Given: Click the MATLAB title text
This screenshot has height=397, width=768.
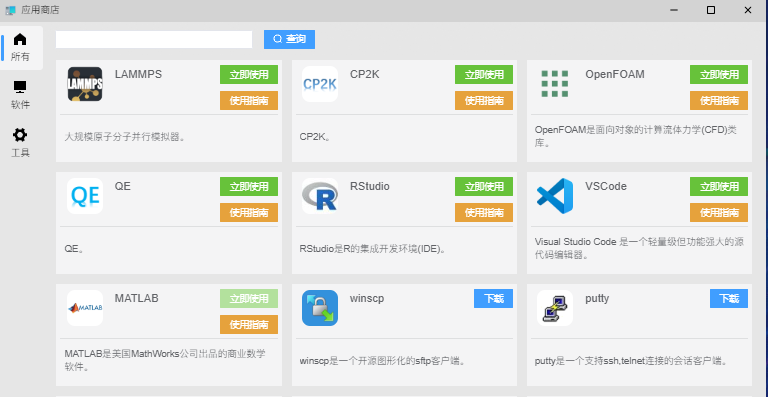Looking at the screenshot, I should pyautogui.click(x=137, y=299).
